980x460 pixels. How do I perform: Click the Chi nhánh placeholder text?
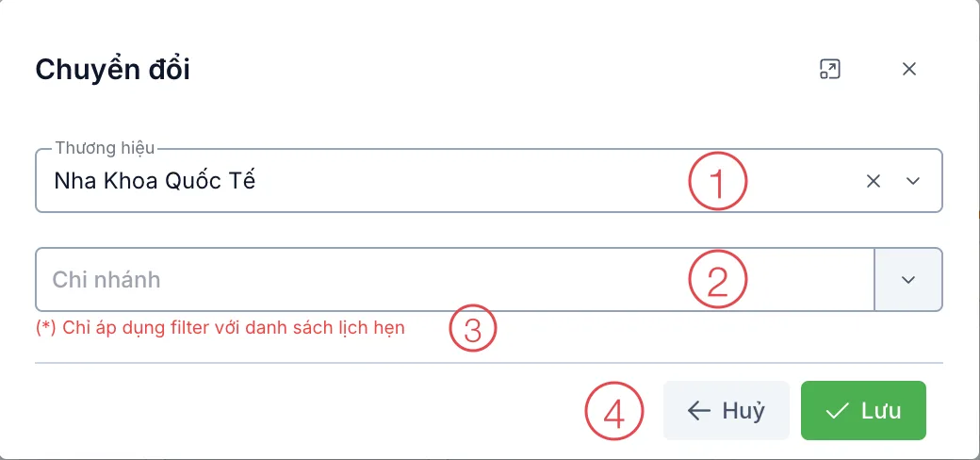coord(106,280)
